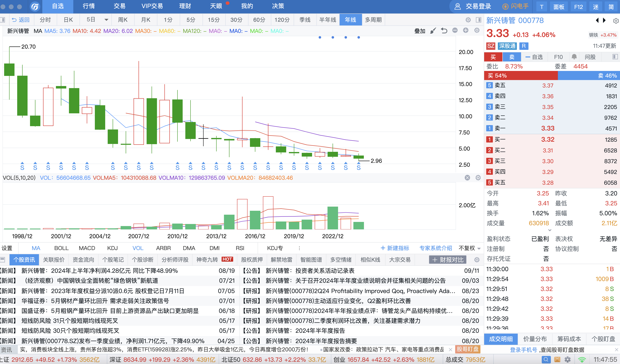
Task: Open the status bar settings gear
Action: pyautogui.click(x=568, y=360)
